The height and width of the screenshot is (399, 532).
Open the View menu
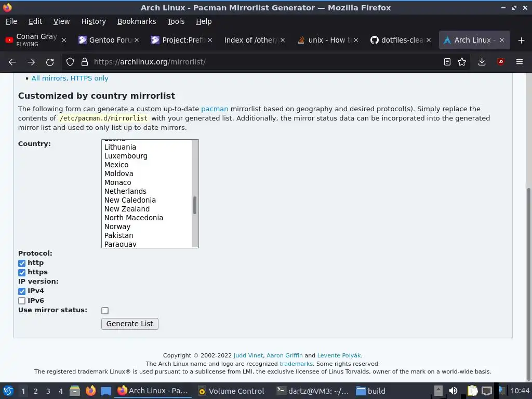point(61,21)
